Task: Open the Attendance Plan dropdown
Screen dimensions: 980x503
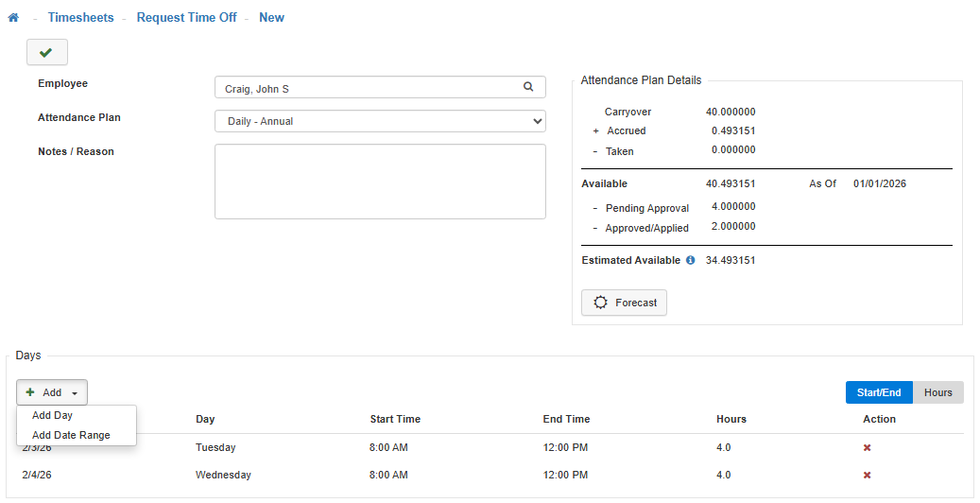Action: (x=380, y=121)
